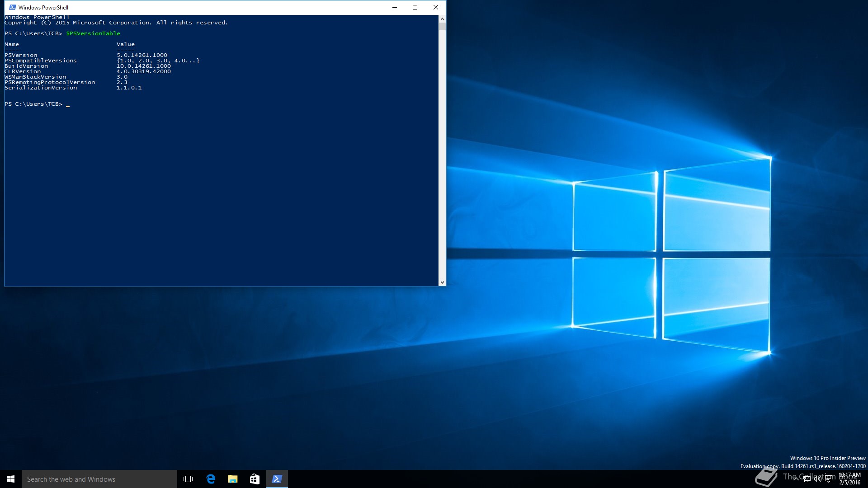868x488 pixels.
Task: Launch Microsoft Edge from the taskbar
Action: point(211,479)
